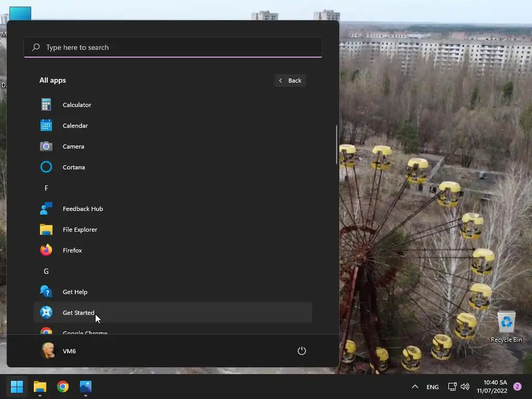Open Feedback Hub app icon

[46, 208]
